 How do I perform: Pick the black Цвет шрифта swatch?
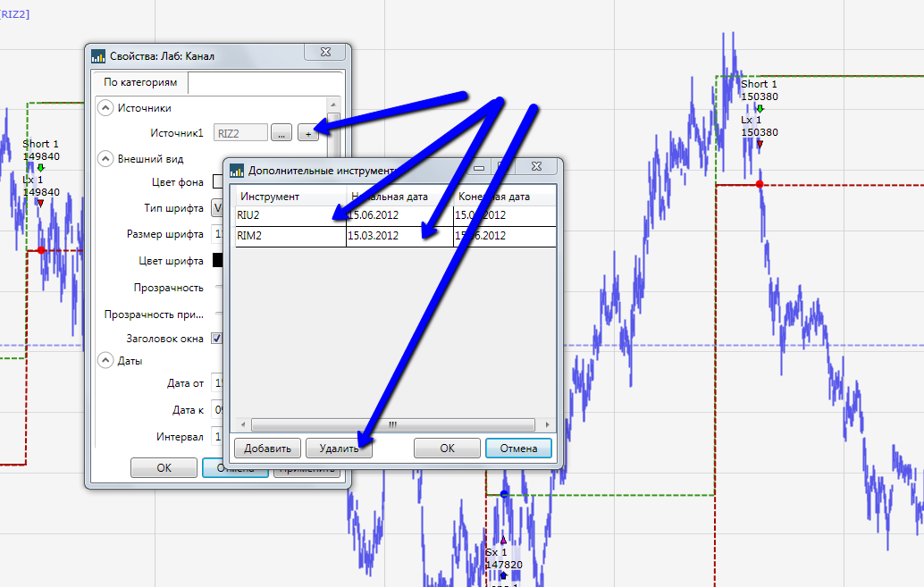pos(217,260)
